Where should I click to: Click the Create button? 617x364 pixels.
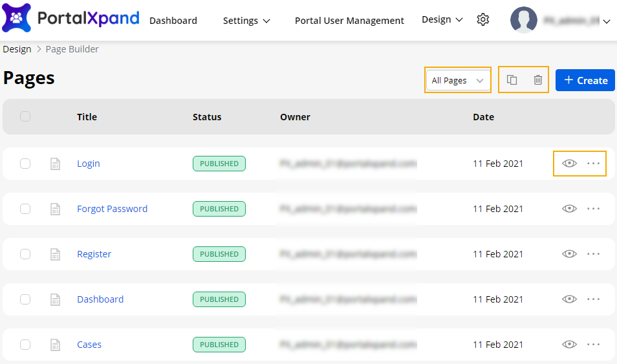click(585, 80)
